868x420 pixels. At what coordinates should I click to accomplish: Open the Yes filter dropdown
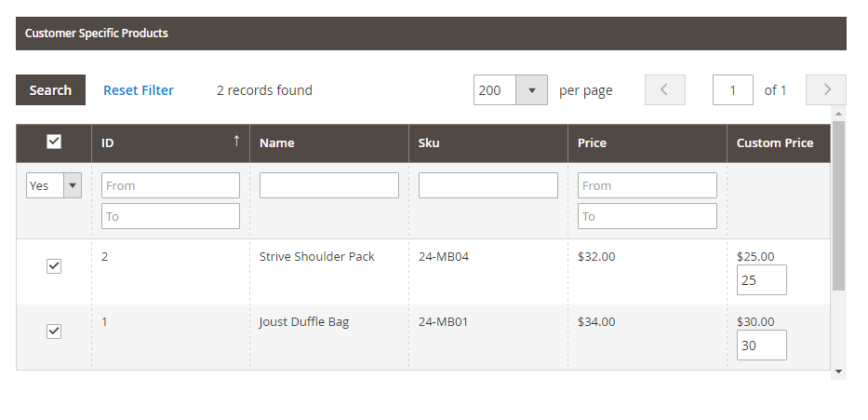pos(54,185)
